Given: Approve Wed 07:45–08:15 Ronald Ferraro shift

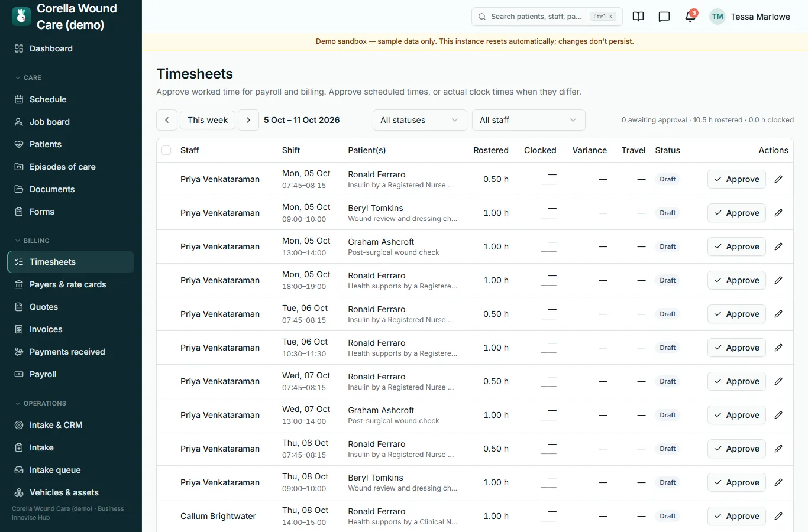Looking at the screenshot, I should [x=736, y=381].
